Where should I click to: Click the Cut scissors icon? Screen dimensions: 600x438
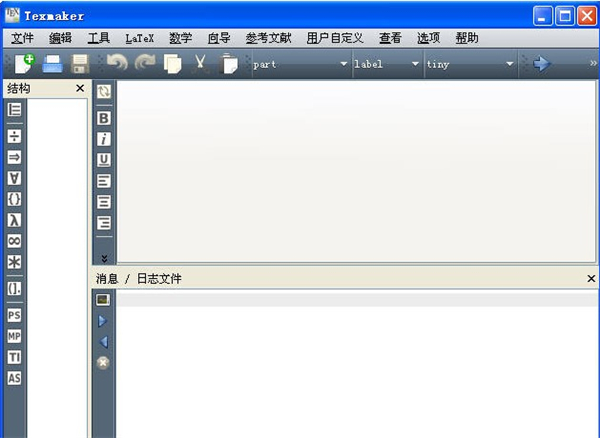pyautogui.click(x=201, y=64)
